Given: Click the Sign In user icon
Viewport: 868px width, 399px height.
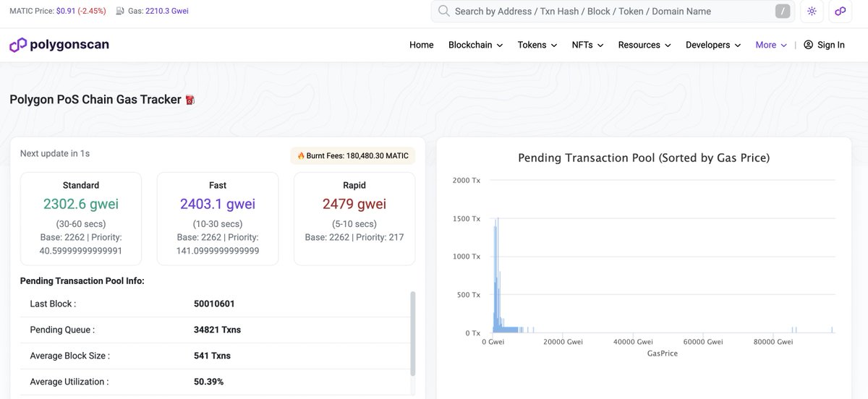Looking at the screenshot, I should coord(808,45).
